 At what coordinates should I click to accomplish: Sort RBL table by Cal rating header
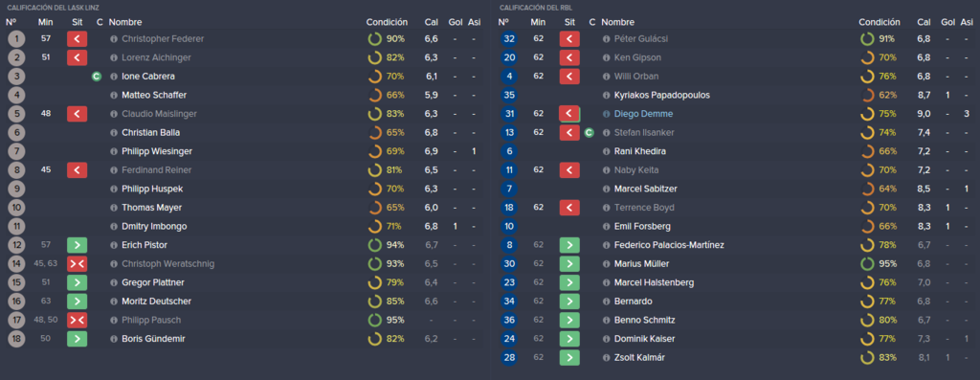[x=924, y=22]
